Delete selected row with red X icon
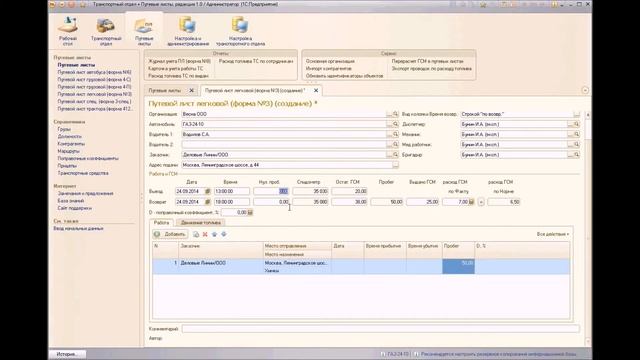The image size is (640, 360). [205, 234]
